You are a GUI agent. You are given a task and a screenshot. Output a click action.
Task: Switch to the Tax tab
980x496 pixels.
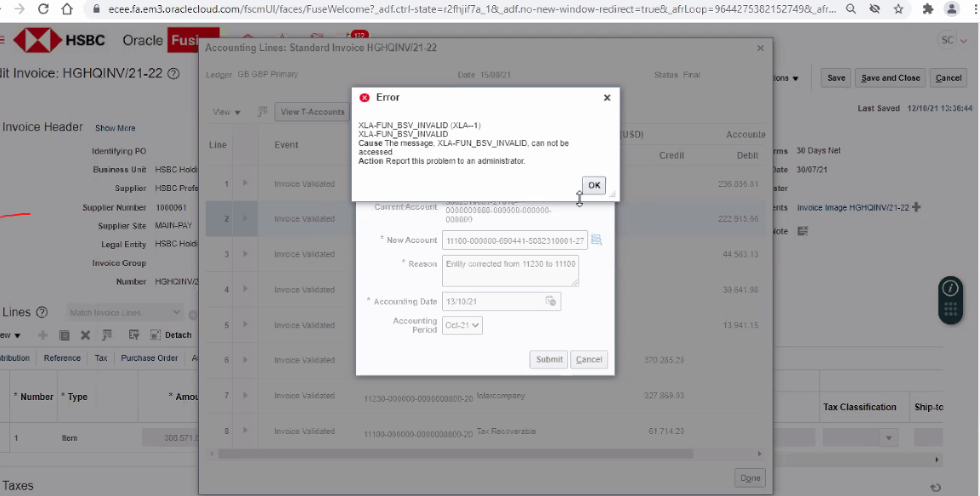pyautogui.click(x=100, y=358)
